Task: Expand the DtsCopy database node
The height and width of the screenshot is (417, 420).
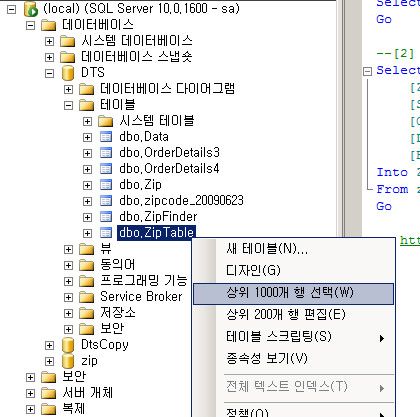Action: (x=49, y=345)
